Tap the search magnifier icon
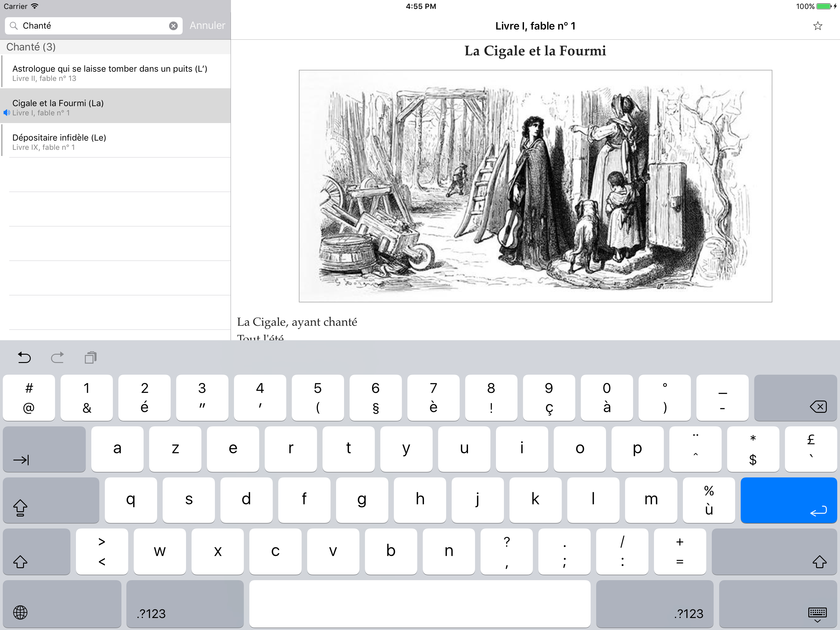 pyautogui.click(x=14, y=26)
